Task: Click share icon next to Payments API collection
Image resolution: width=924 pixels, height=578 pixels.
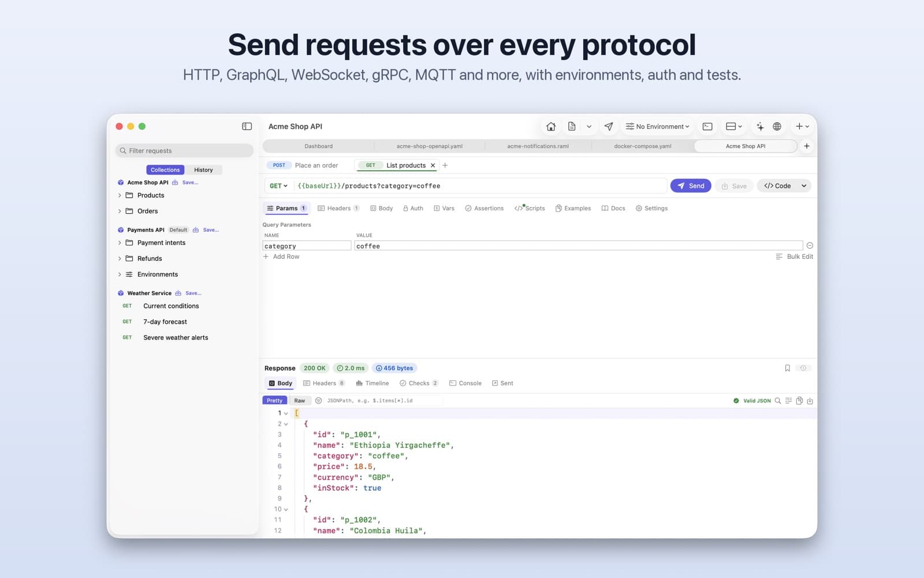Action: (x=196, y=230)
